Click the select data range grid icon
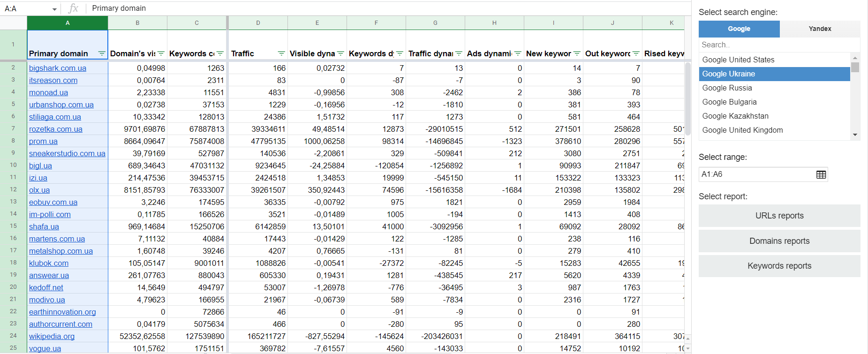 (821, 174)
